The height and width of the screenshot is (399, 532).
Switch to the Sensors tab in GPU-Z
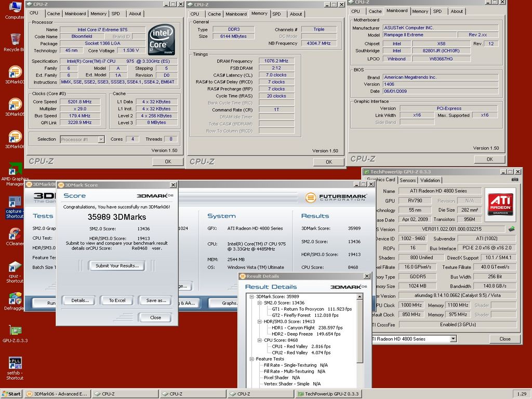coord(407,180)
